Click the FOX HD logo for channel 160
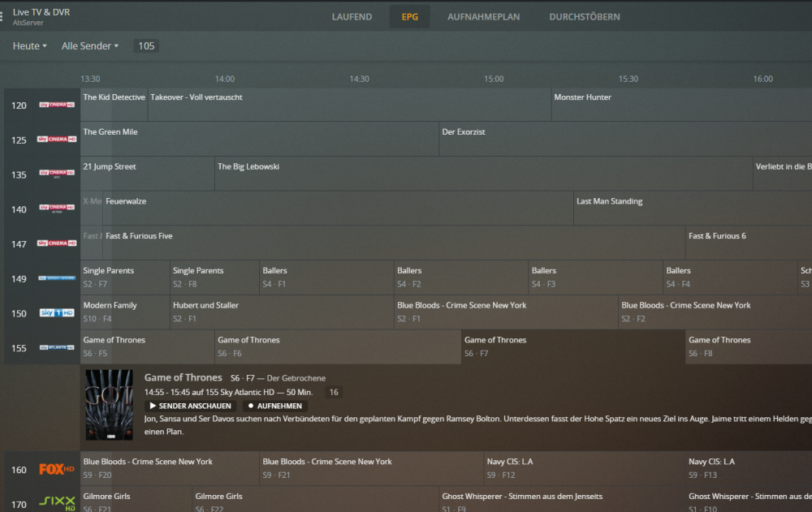The height and width of the screenshot is (512, 812). (x=57, y=470)
